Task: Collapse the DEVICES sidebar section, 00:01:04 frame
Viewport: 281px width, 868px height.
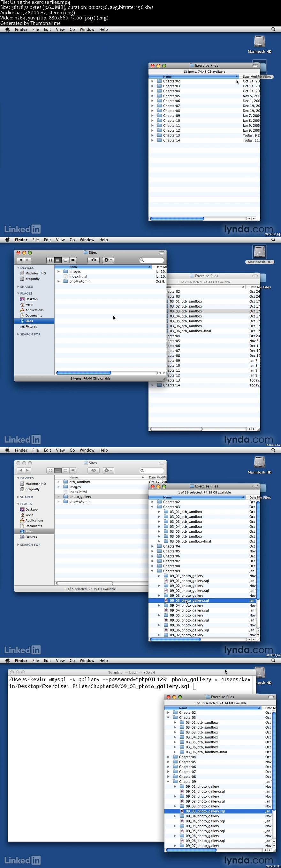Action: click(x=18, y=267)
